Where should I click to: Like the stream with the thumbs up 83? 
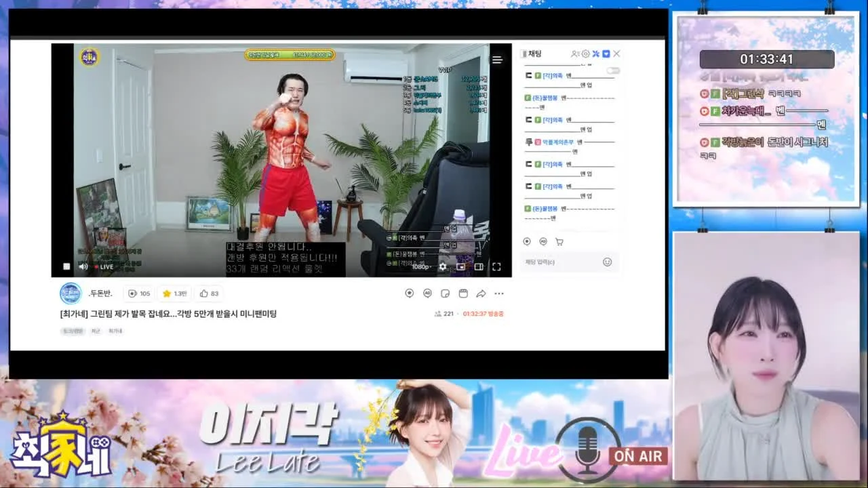(x=209, y=293)
